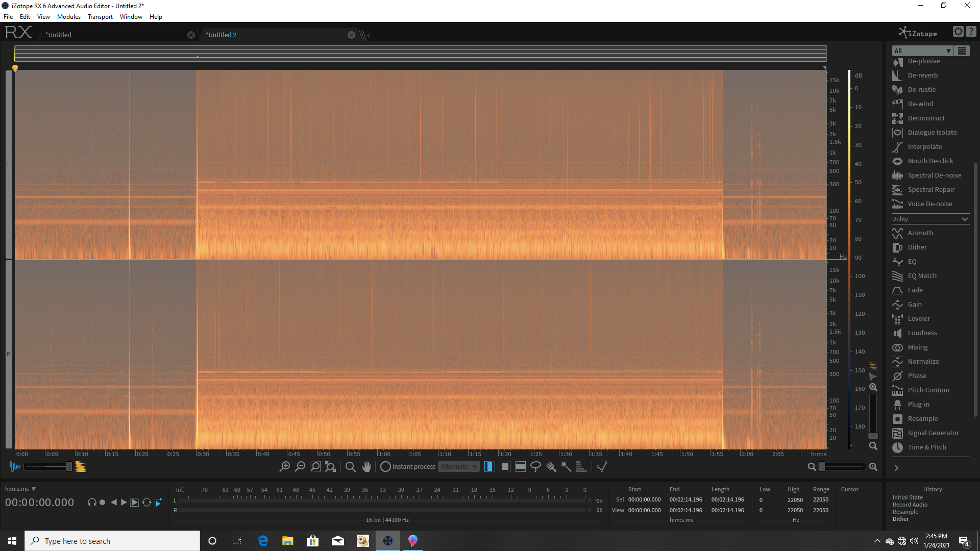Pick the Grab hand tool
Screen dimensions: 980x551
366,466
